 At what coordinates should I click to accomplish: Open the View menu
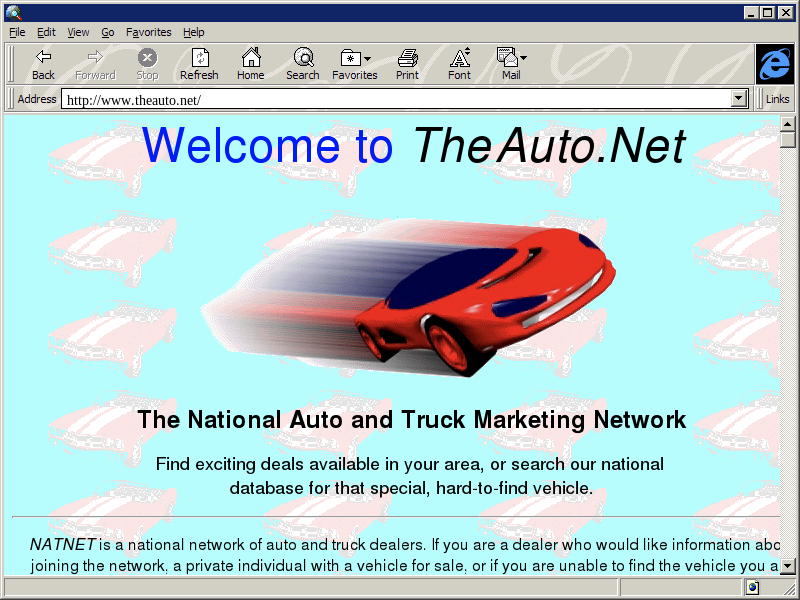[x=78, y=32]
